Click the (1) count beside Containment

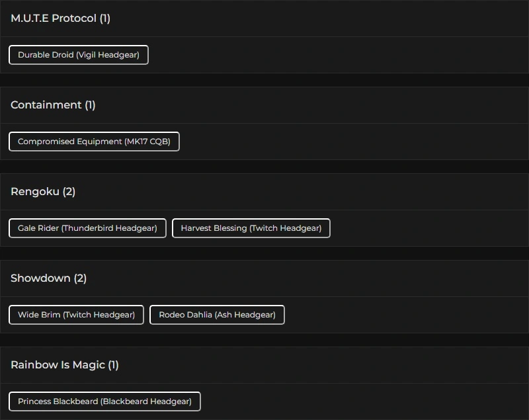coord(90,105)
